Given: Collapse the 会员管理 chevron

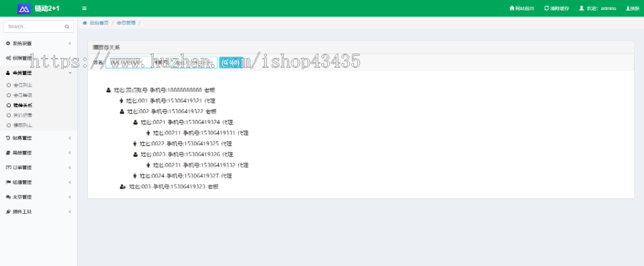Looking at the screenshot, I should click(70, 73).
